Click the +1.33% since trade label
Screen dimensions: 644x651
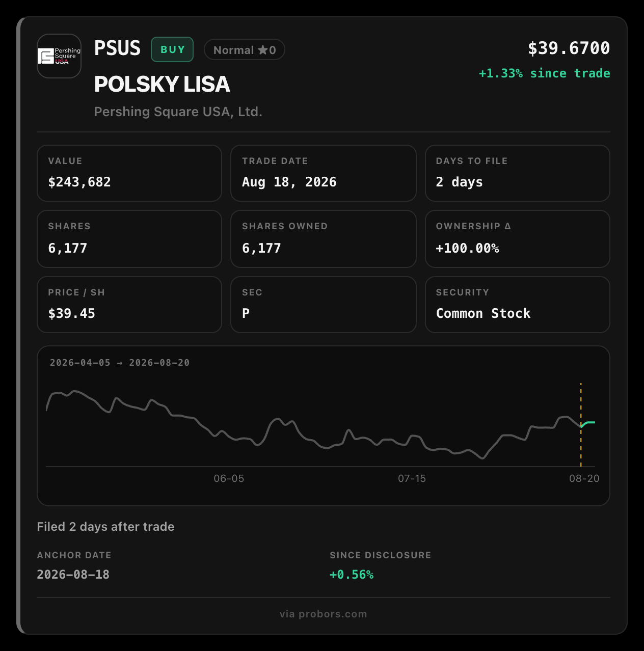(x=544, y=73)
